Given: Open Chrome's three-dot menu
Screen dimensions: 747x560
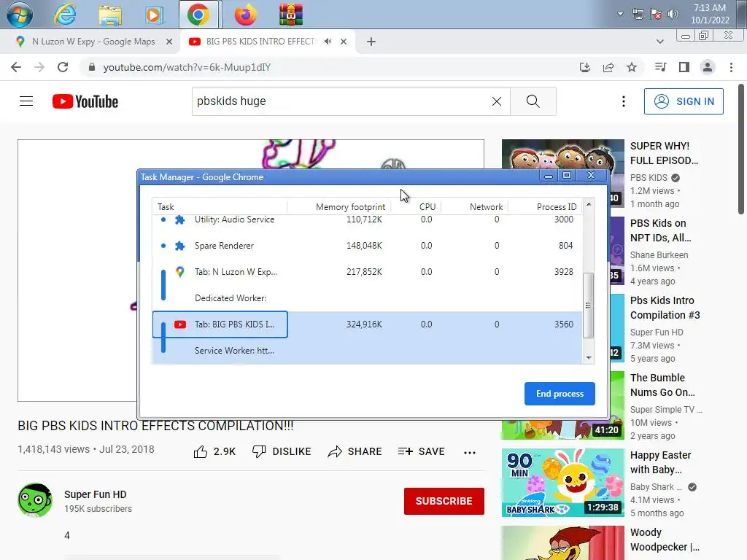Looking at the screenshot, I should point(731,67).
